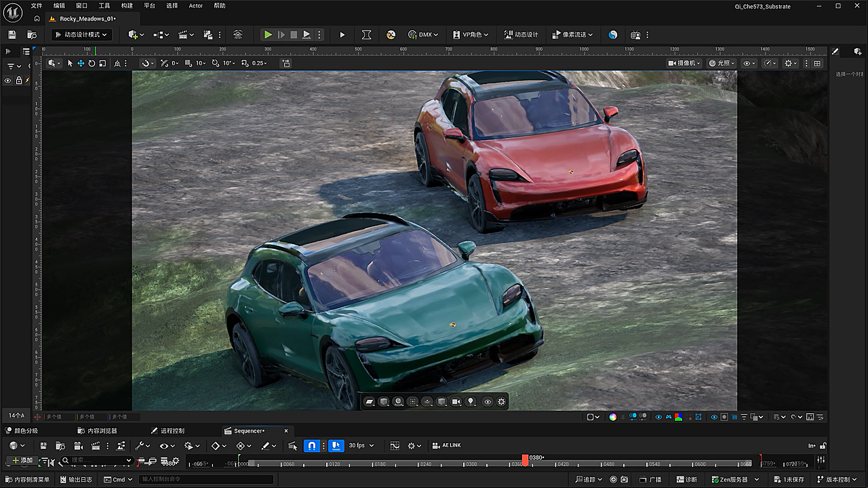Open the Actor menu
This screenshot has width=868, height=488.
point(196,5)
